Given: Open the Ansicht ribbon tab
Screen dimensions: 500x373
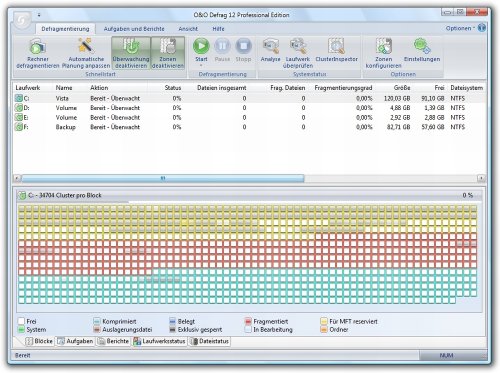Looking at the screenshot, I should (188, 29).
